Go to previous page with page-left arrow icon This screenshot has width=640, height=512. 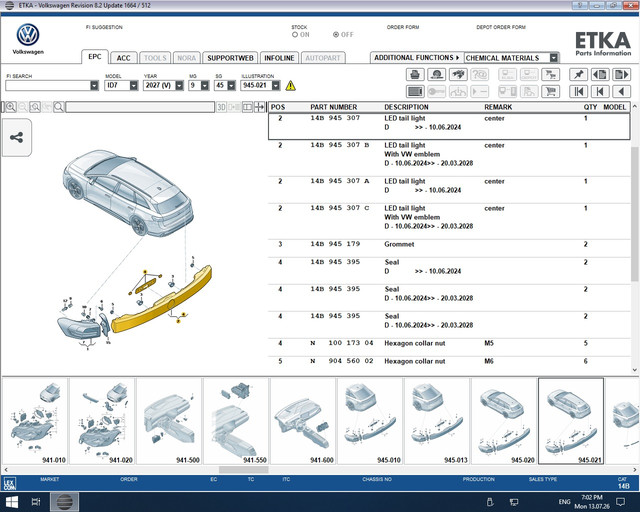coord(600,75)
